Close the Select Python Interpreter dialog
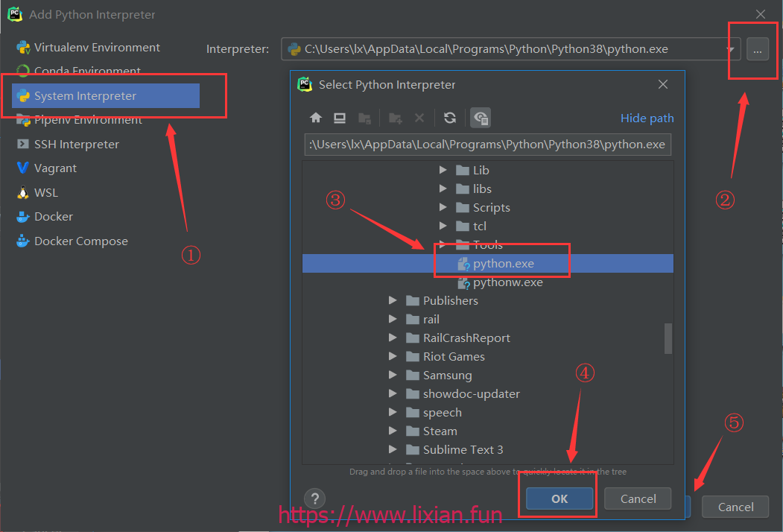Screen dimensions: 783x532 [662, 84]
